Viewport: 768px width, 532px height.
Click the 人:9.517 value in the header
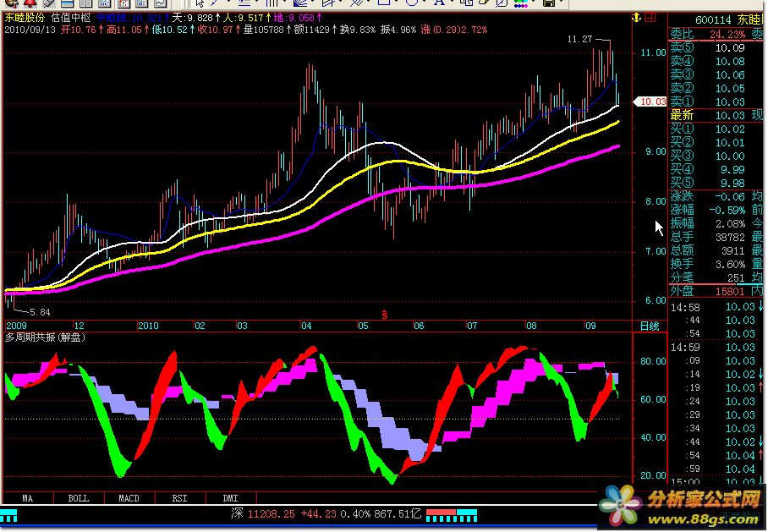coord(248,18)
